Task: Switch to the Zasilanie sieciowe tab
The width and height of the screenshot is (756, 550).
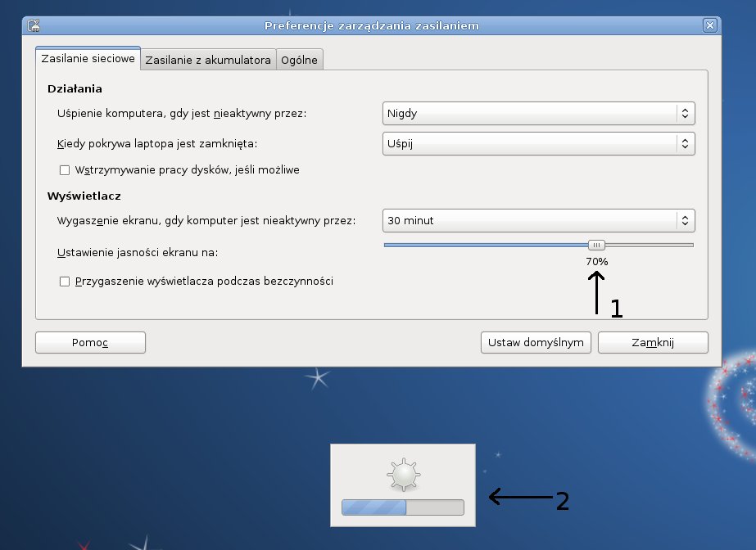Action: pyautogui.click(x=88, y=60)
